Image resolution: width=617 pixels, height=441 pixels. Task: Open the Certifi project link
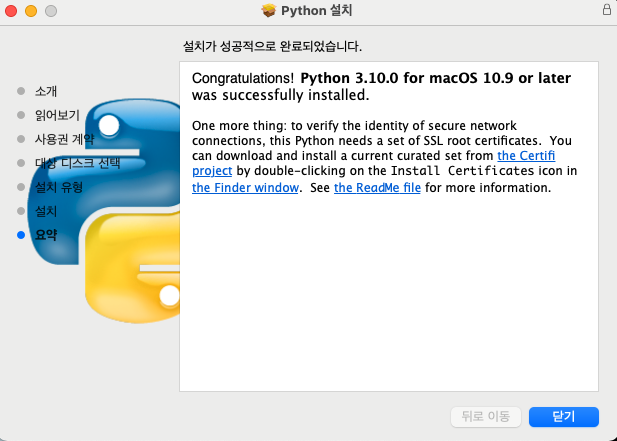click(x=526, y=156)
